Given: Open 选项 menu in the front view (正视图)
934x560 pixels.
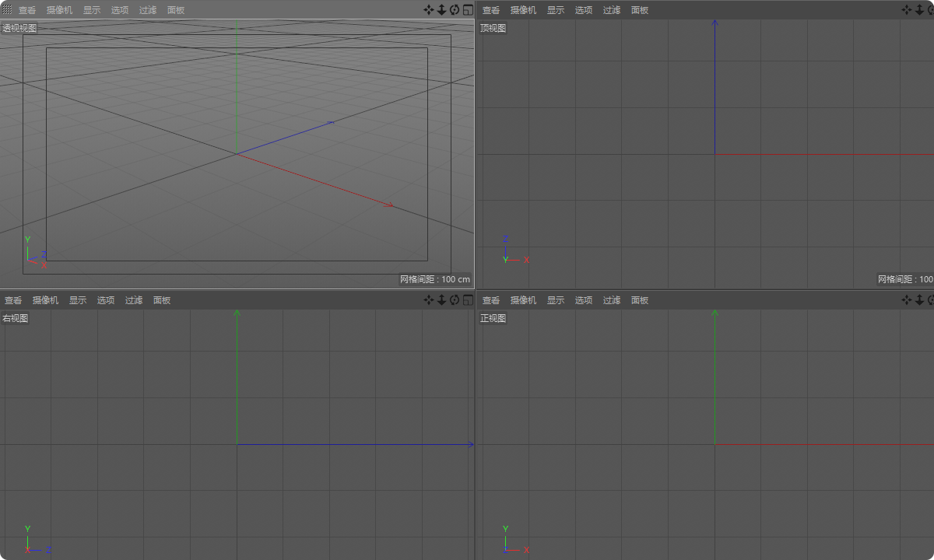Looking at the screenshot, I should point(584,300).
